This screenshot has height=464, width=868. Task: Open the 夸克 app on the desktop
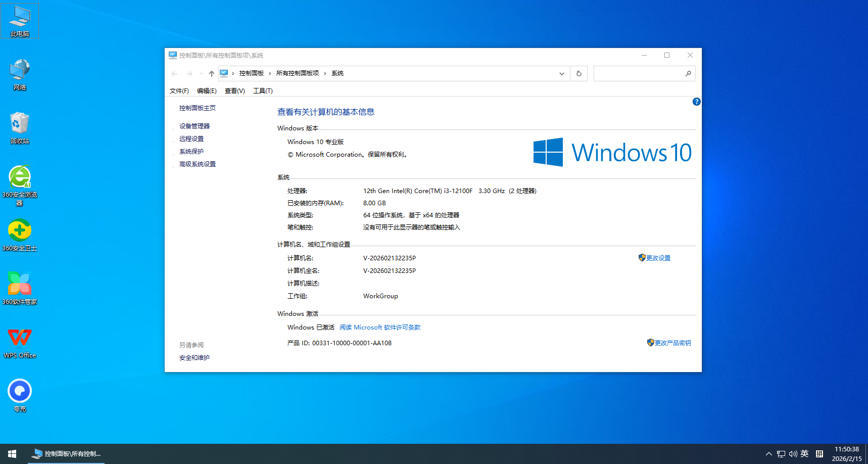coord(19,391)
